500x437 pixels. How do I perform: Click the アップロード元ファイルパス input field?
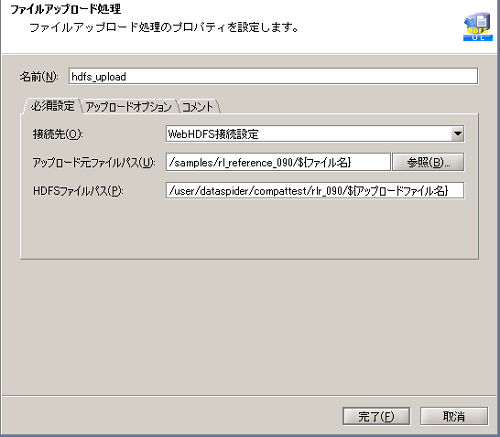(x=278, y=162)
